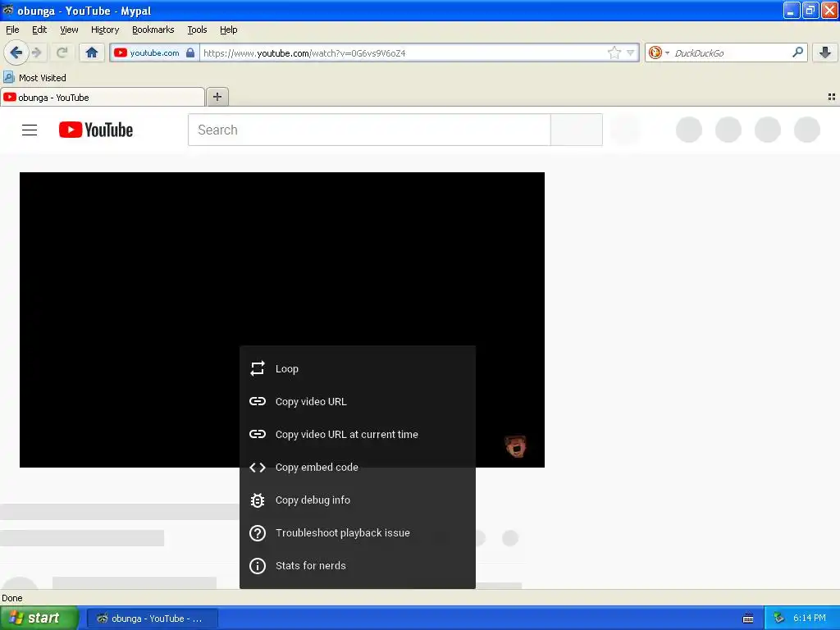The image size is (840, 630).
Task: Click the keyboard icon in the taskbar
Action: [748, 619]
